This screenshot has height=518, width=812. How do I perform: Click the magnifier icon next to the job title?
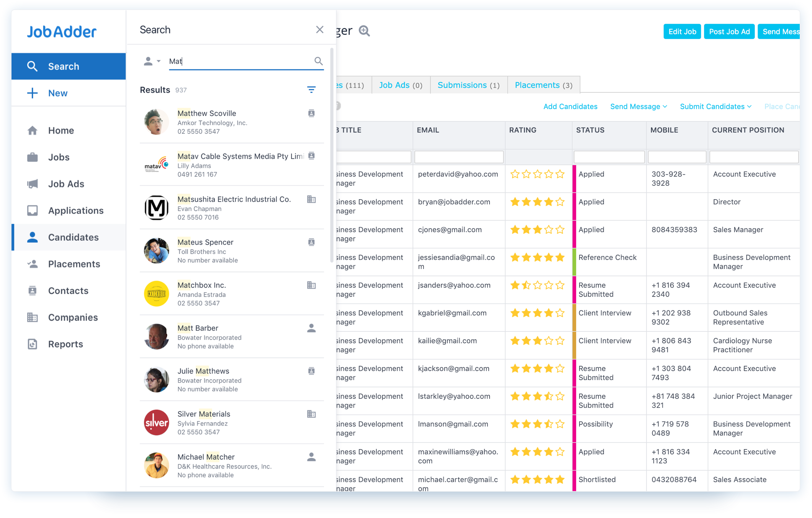pos(364,31)
